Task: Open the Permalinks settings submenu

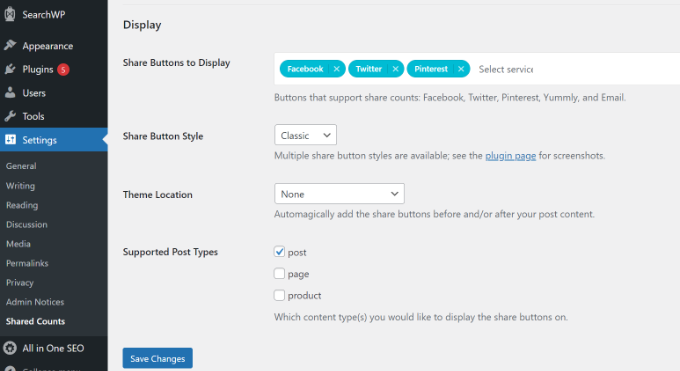Action: [27, 263]
